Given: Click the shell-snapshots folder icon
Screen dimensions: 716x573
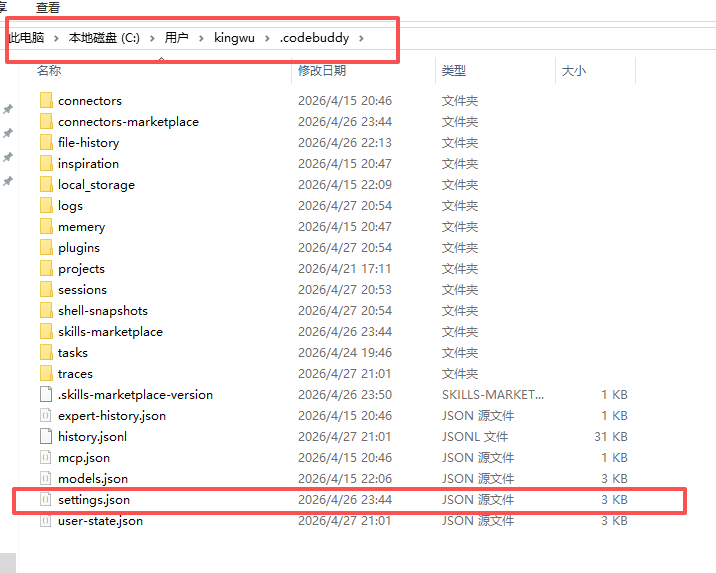Looking at the screenshot, I should pos(46,310).
